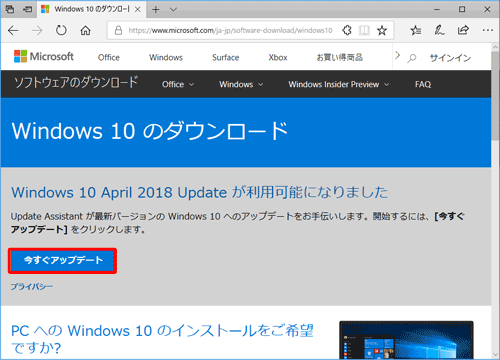The width and height of the screenshot is (500, 360).
Task: Close the Windows 10 download tab
Action: click(137, 10)
